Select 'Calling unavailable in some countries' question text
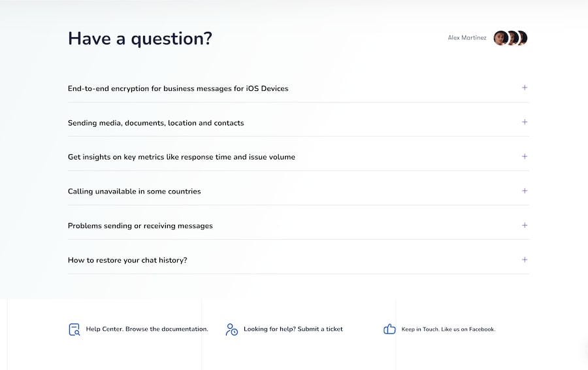 click(134, 192)
